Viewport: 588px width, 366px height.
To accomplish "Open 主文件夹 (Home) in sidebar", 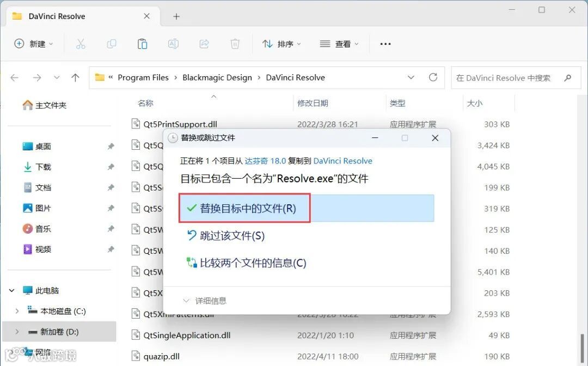I will click(44, 105).
